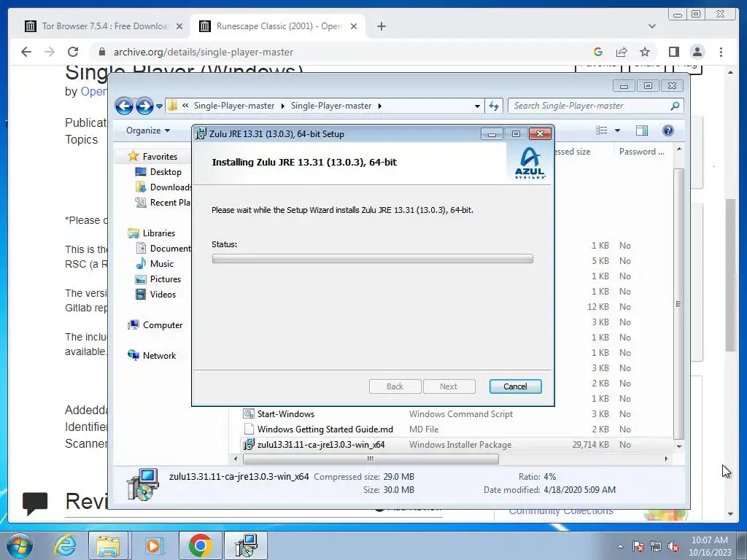The image size is (747, 560).
Task: Close the Tor Browser tab
Action: (x=179, y=26)
